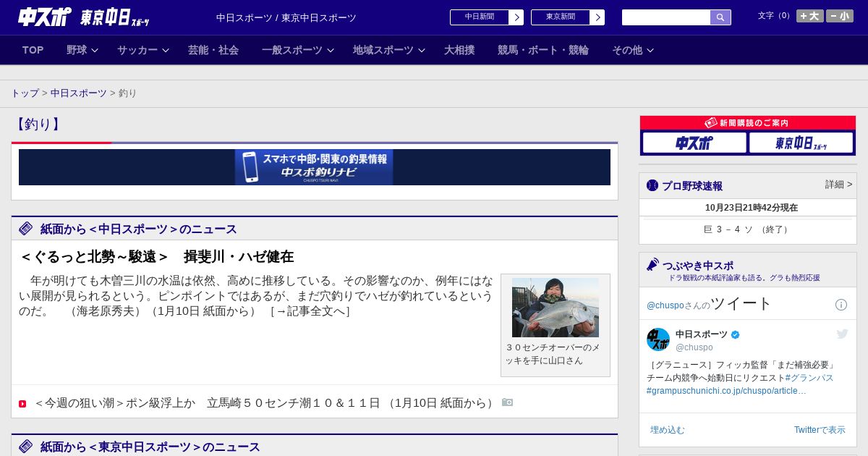Viewport: 868px width, 456px height.
Task: Open プロ野球速報 詳細 link
Action: (839, 185)
